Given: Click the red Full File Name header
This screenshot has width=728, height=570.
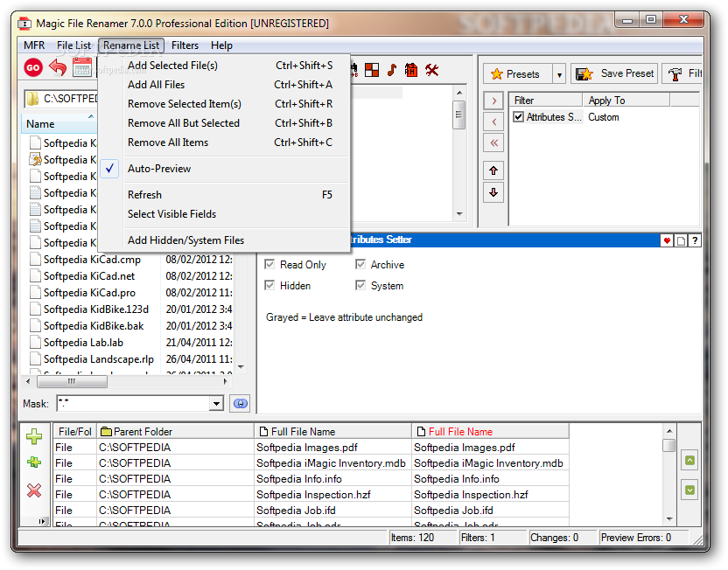Looking at the screenshot, I should pos(490,431).
